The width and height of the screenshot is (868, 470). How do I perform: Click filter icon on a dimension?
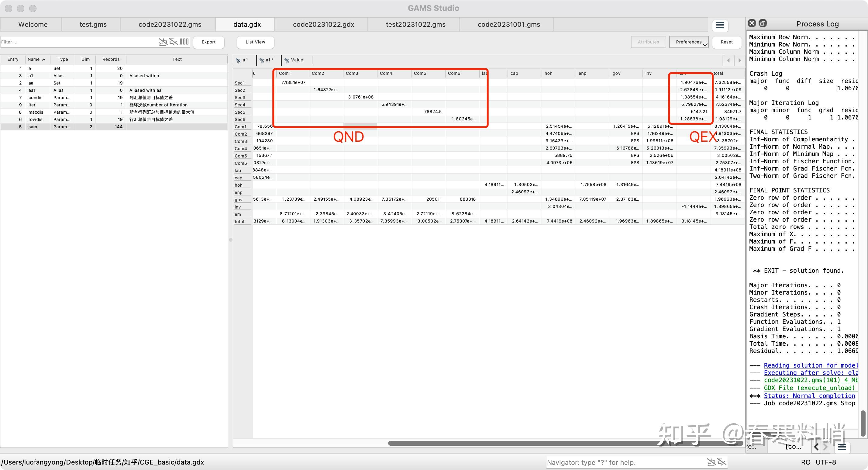[238, 60]
